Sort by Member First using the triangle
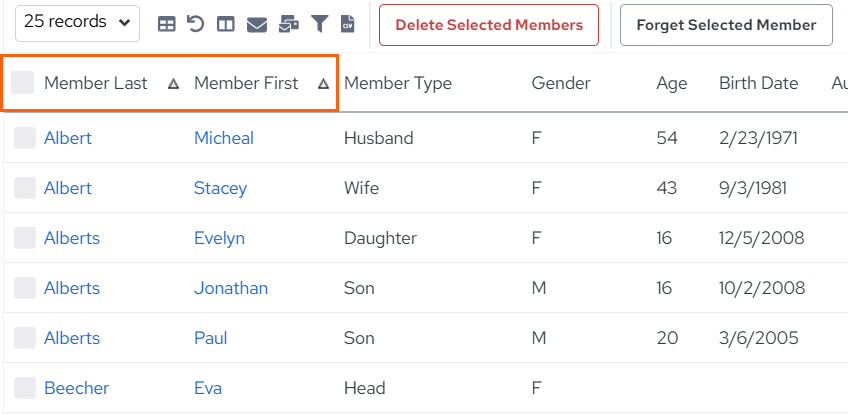The width and height of the screenshot is (848, 415). click(323, 84)
